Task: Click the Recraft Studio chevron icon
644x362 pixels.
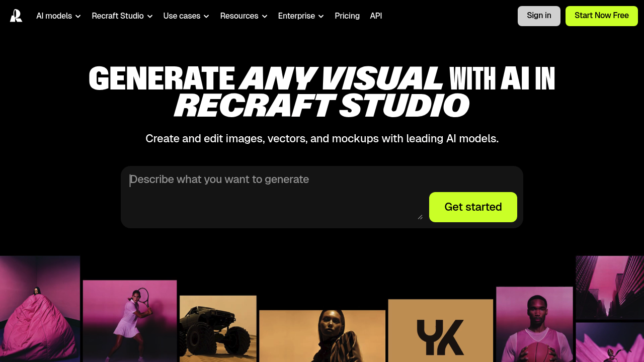Action: [x=151, y=16]
